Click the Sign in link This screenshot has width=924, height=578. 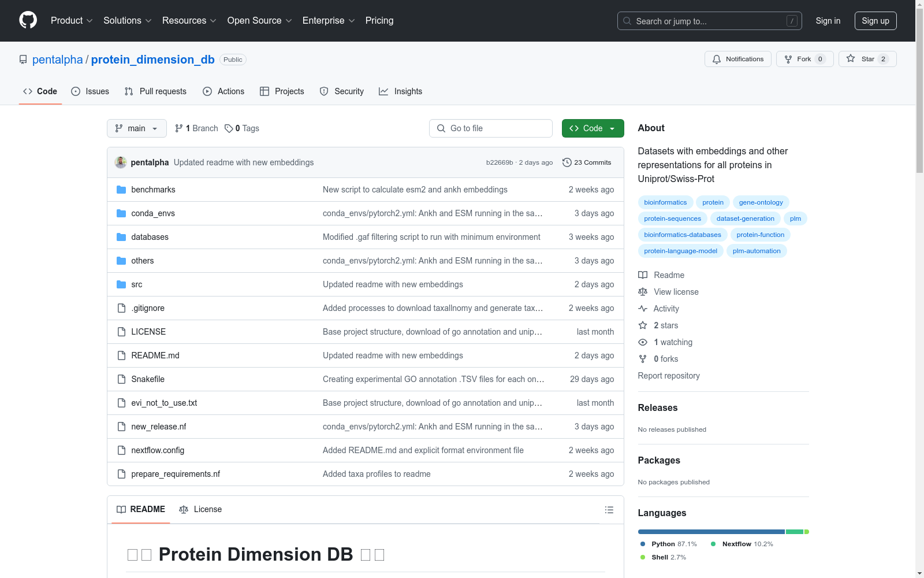(x=828, y=21)
